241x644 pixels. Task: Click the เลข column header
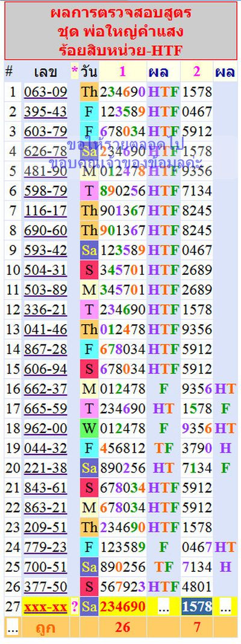[x=46, y=72]
